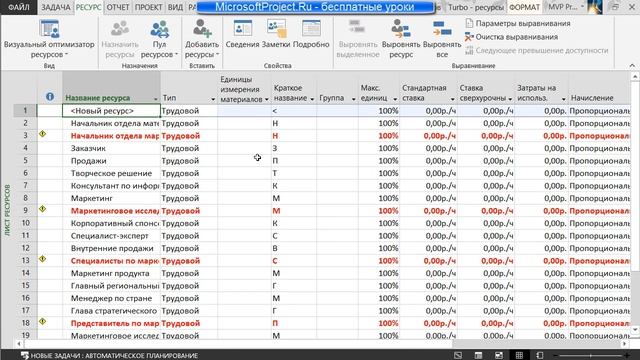
Task: Open the Макс. единиц filter dropdown
Action: (395, 99)
